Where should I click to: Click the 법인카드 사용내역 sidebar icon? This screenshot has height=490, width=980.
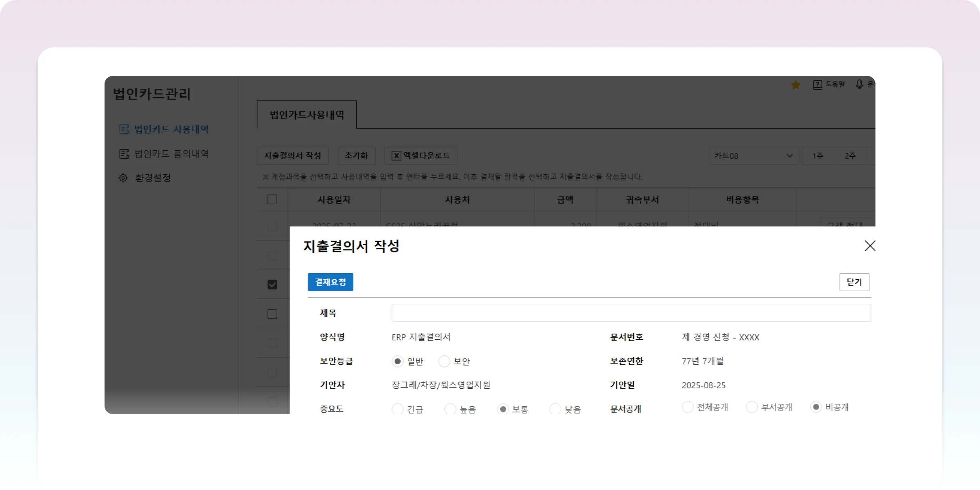[x=124, y=129]
